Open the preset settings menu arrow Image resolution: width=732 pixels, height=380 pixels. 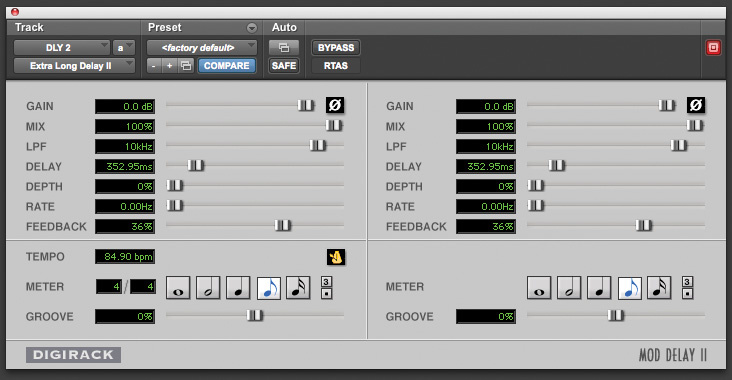252,28
